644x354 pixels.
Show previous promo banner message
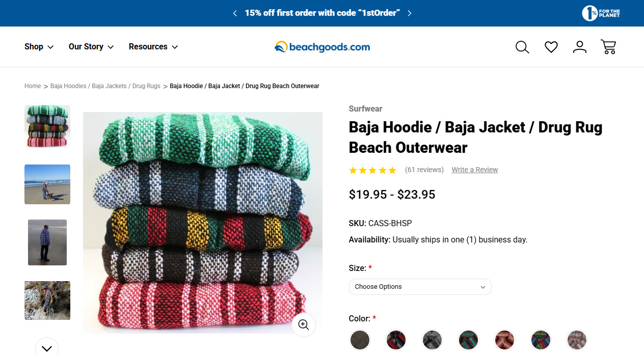click(235, 13)
